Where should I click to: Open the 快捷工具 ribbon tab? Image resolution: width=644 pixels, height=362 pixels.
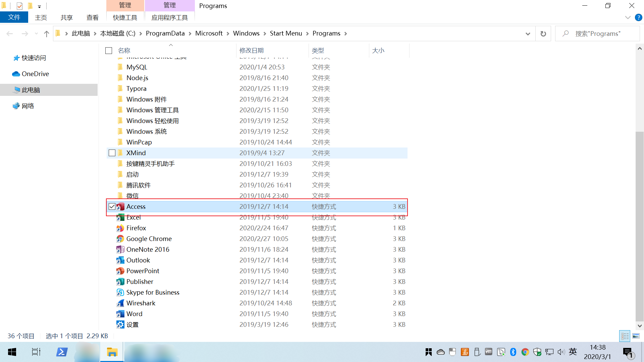(125, 17)
